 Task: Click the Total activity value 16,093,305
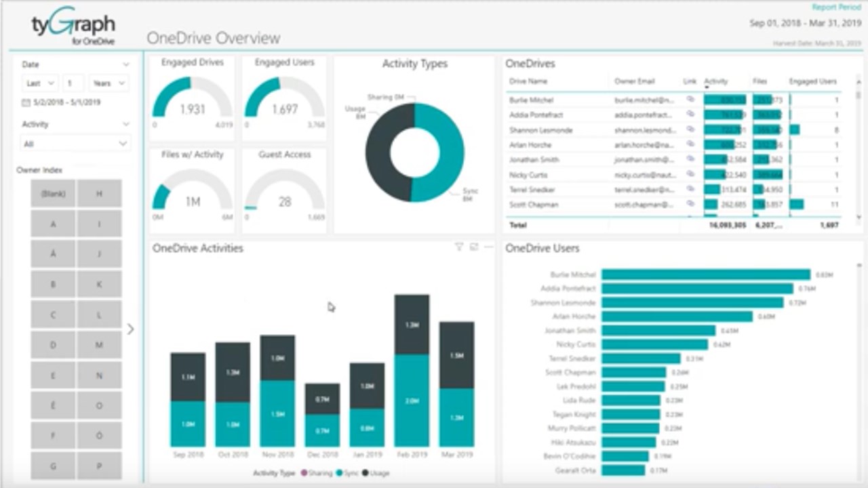[x=728, y=225]
